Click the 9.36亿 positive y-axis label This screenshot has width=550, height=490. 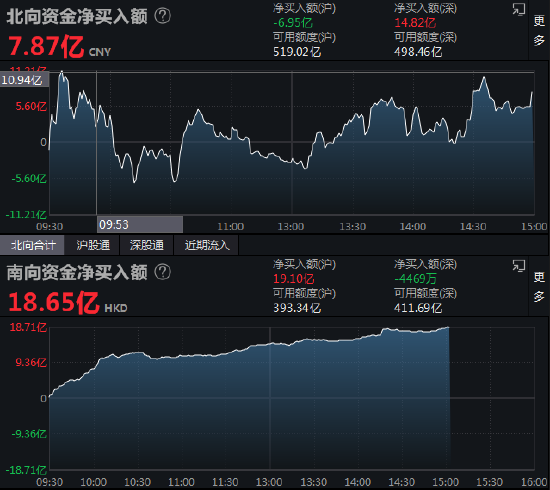[x=31, y=362]
